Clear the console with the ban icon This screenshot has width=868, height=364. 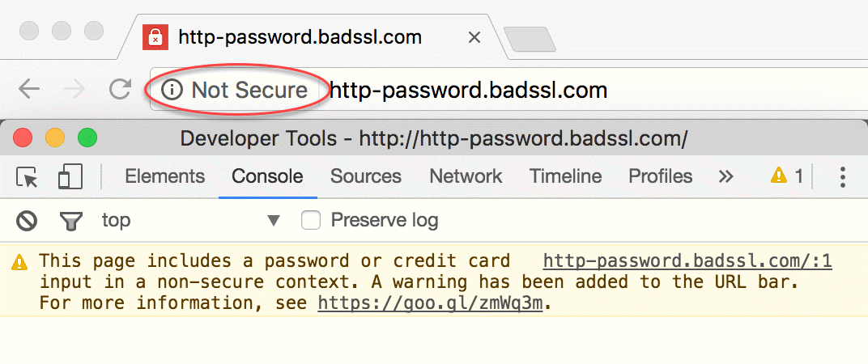click(28, 220)
